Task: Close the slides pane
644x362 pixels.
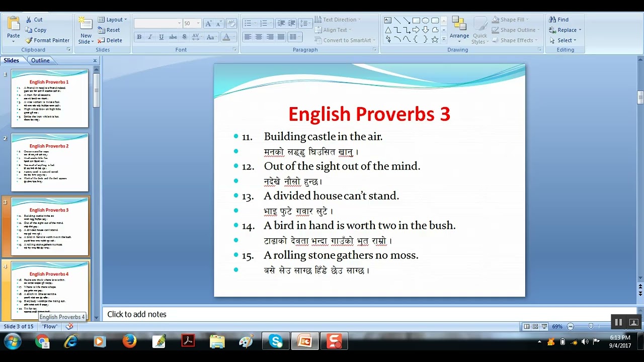Action: [x=95, y=60]
